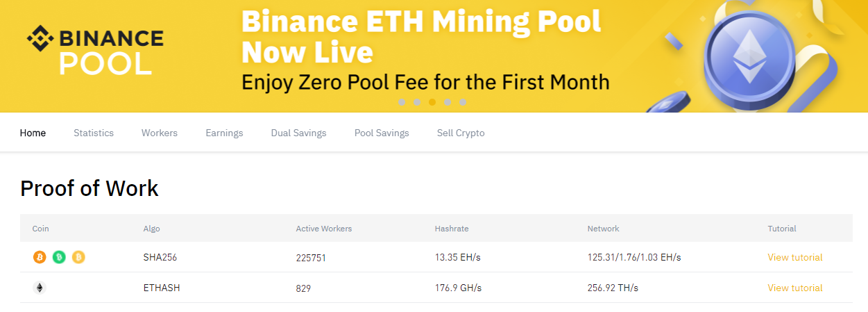The image size is (868, 312).
Task: Go to the first banner slide dot
Action: coord(402,102)
